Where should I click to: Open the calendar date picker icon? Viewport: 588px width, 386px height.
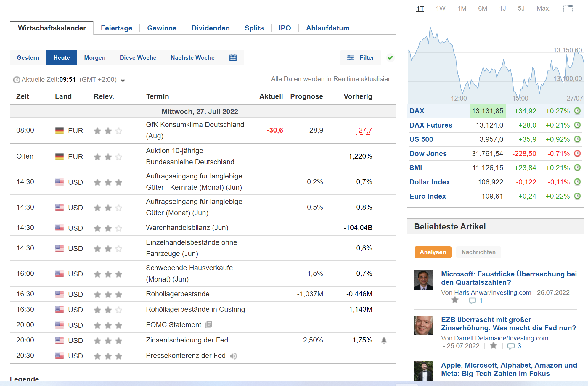(x=233, y=58)
